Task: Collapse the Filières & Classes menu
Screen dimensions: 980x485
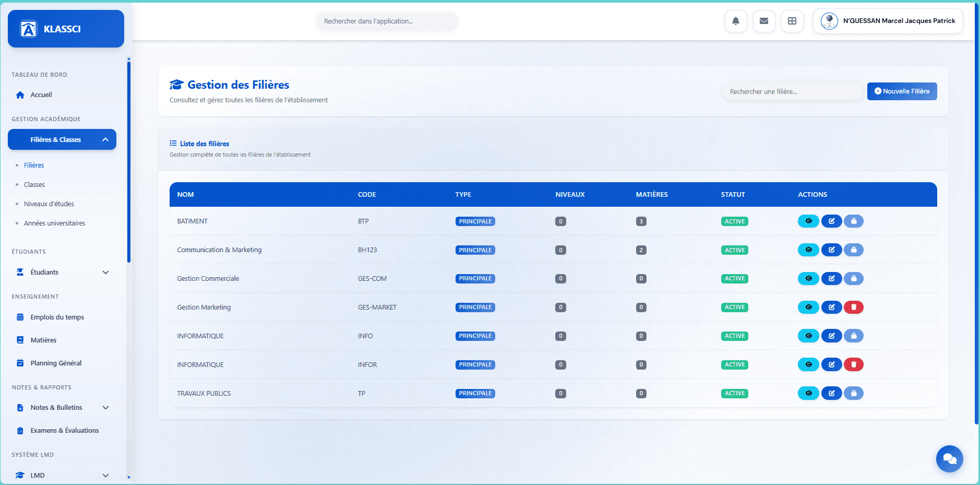Action: point(62,139)
